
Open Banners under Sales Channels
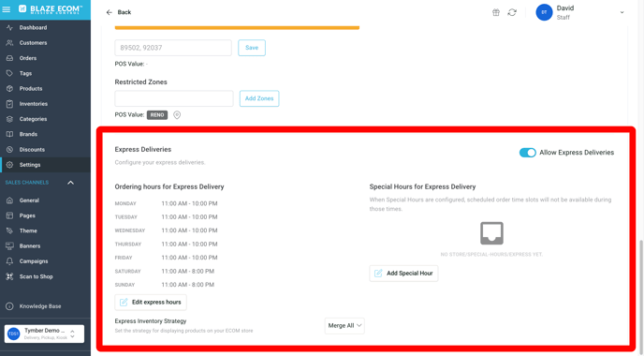pos(30,245)
